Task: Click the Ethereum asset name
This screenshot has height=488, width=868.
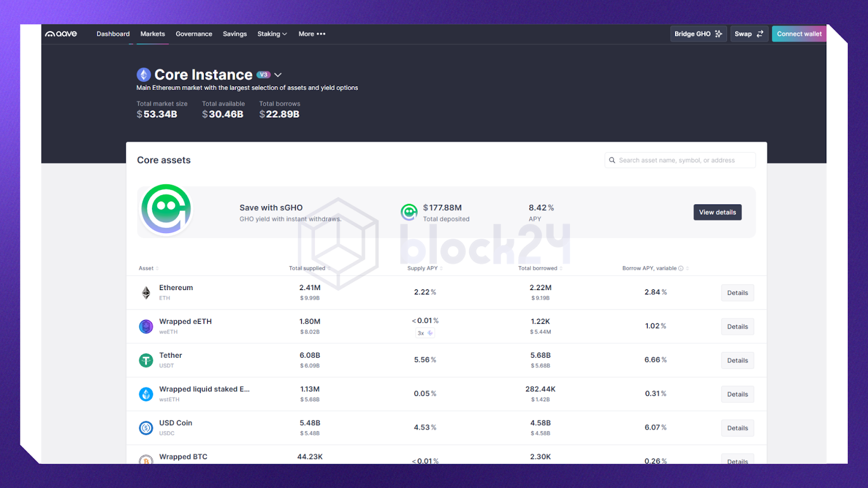Action: [x=176, y=288]
